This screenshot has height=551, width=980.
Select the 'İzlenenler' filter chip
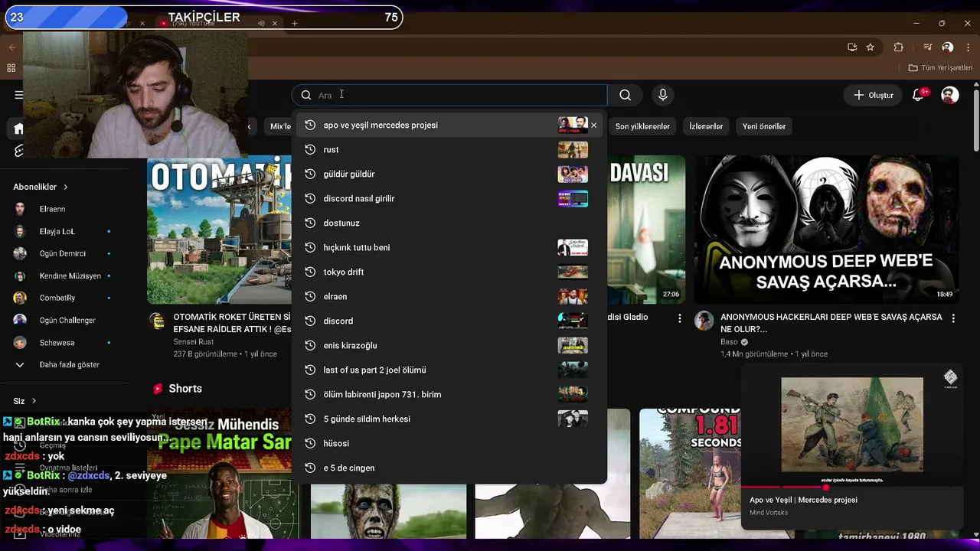(706, 126)
